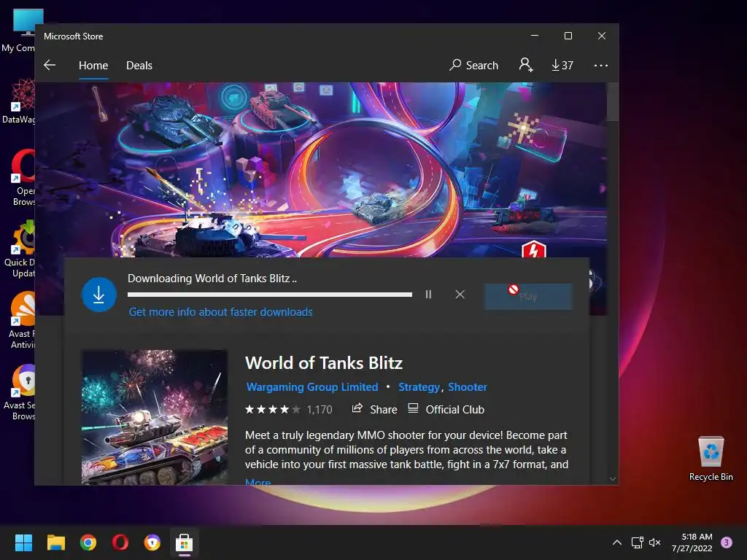This screenshot has height=560, width=747.
Task: Click the account sign-in icon
Action: tap(526, 65)
